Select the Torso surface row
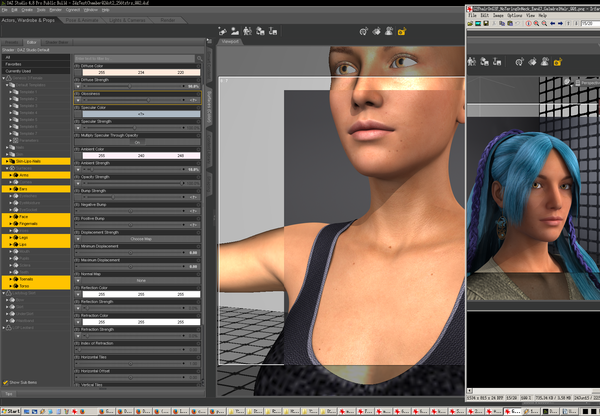This screenshot has width=600, height=416. tap(36, 286)
